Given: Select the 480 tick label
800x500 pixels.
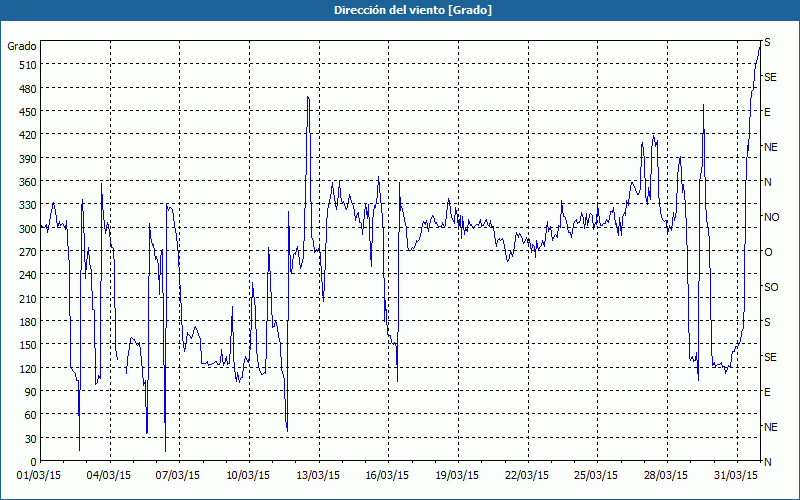Looking at the screenshot, I should click(x=28, y=89).
